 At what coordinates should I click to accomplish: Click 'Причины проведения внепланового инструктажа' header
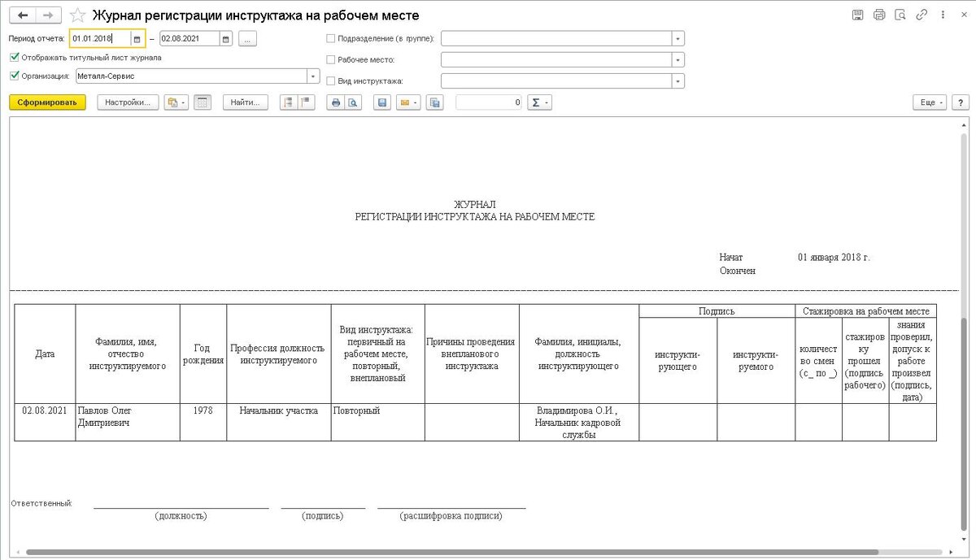click(x=472, y=354)
